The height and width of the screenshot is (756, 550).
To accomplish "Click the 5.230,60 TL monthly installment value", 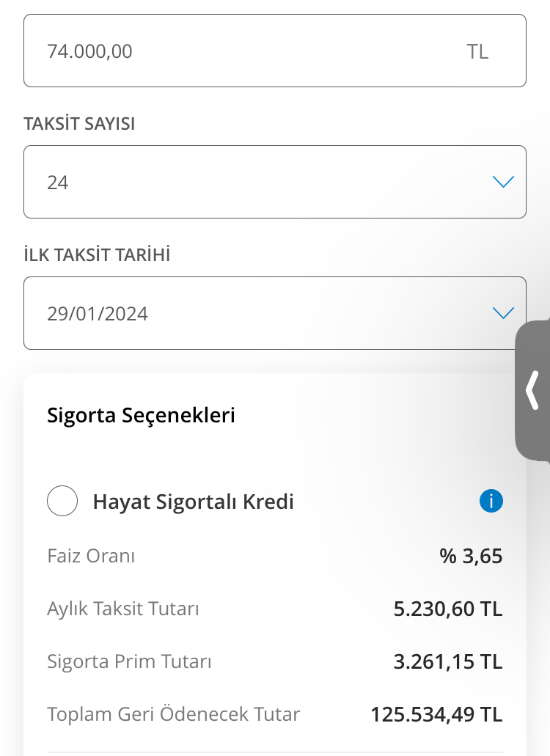I will tap(448, 609).
